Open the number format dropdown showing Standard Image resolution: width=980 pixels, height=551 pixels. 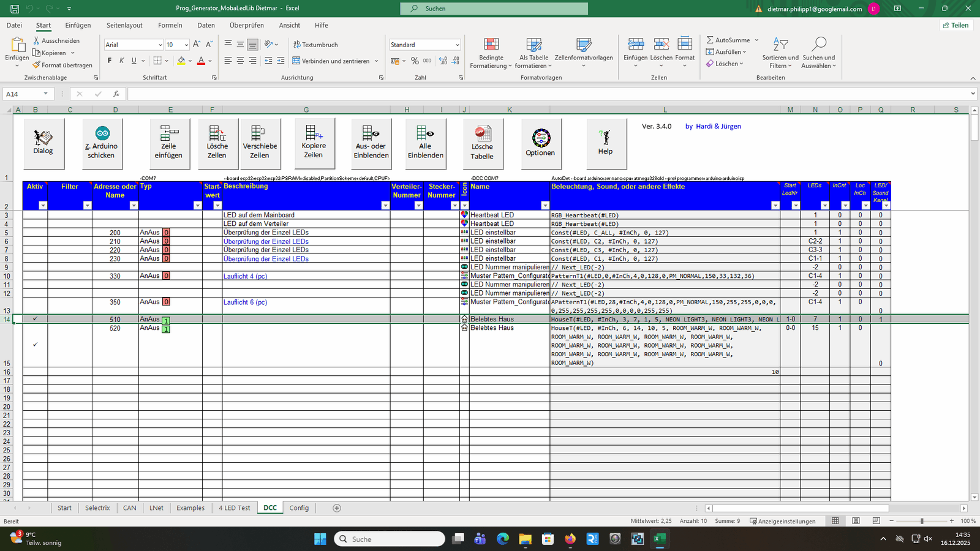[457, 45]
